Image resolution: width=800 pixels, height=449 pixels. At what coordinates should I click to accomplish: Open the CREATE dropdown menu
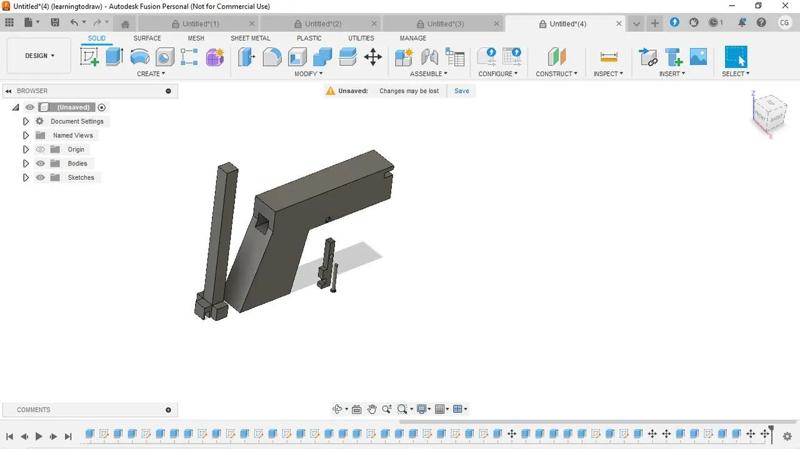[151, 74]
